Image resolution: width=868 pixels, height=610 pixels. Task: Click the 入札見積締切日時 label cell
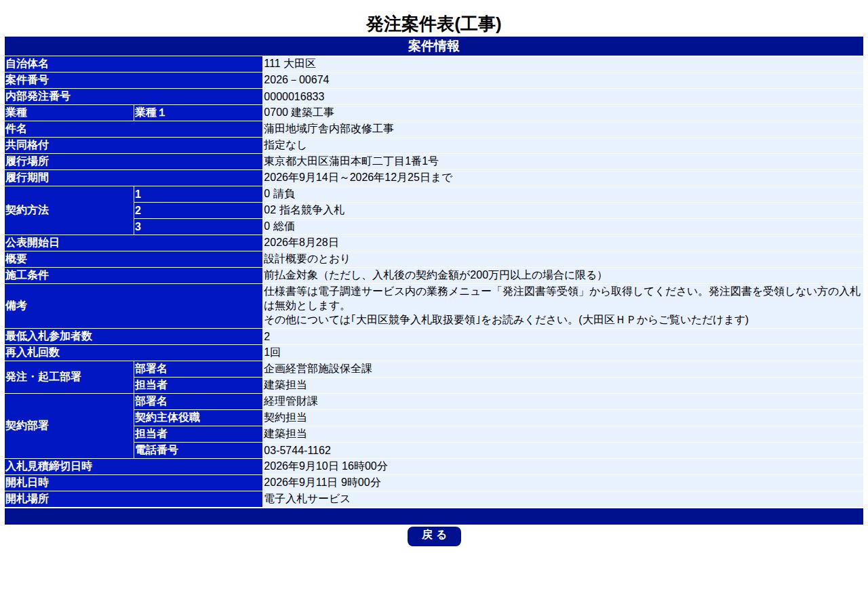pos(134,466)
